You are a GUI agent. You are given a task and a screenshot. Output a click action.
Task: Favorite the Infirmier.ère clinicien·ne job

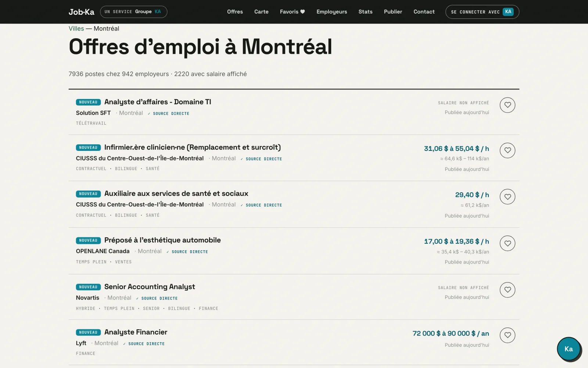tap(507, 151)
